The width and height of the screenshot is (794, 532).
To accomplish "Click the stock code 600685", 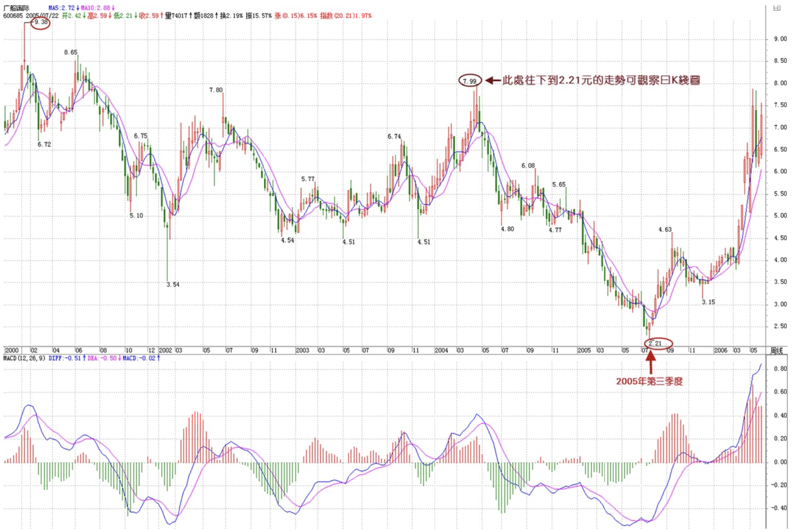I will coord(13,16).
